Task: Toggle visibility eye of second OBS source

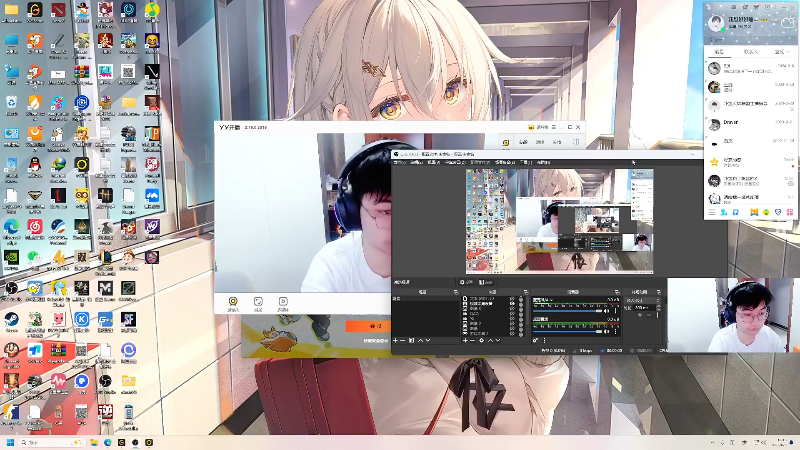Action: coord(512,304)
